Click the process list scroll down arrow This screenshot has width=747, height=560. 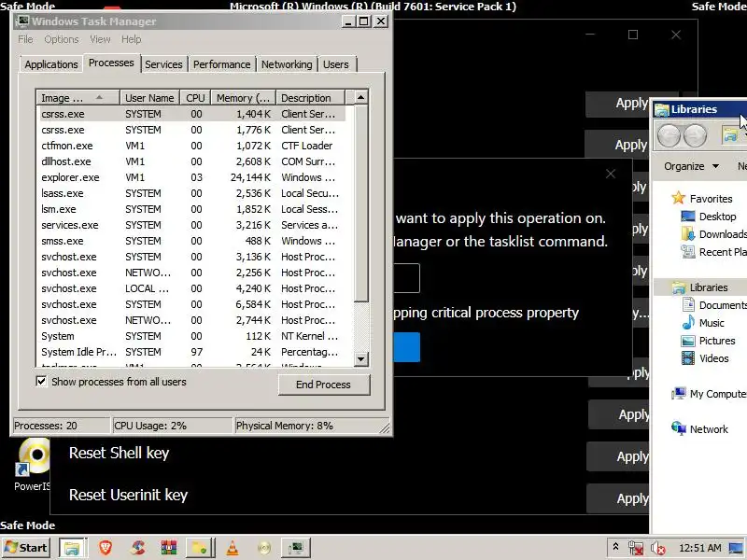coord(361,359)
